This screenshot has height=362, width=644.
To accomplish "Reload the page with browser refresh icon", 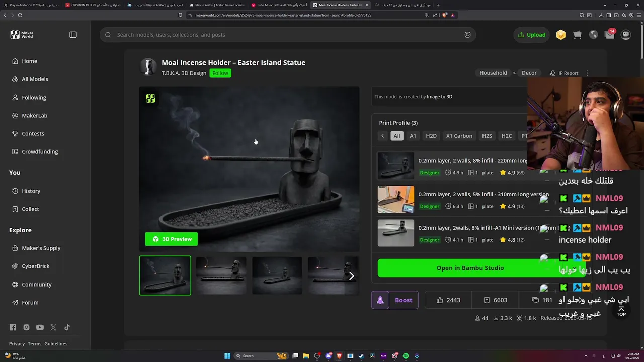I will coord(20,15).
